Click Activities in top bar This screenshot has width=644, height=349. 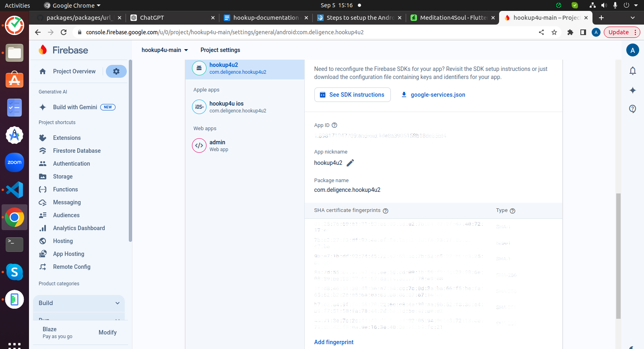click(17, 5)
